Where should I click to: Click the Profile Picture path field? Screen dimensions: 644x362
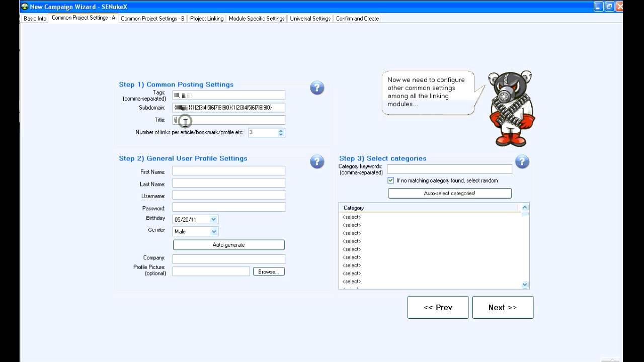click(211, 271)
